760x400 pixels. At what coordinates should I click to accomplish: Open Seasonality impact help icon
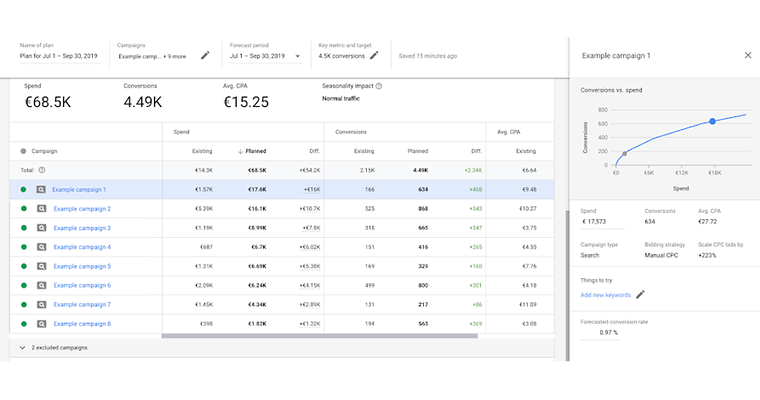(x=379, y=86)
